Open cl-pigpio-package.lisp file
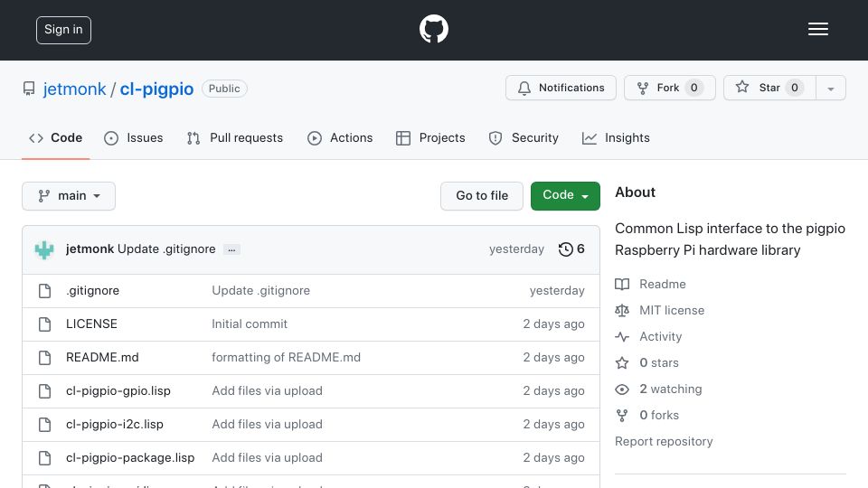868x488 pixels. pos(130,458)
